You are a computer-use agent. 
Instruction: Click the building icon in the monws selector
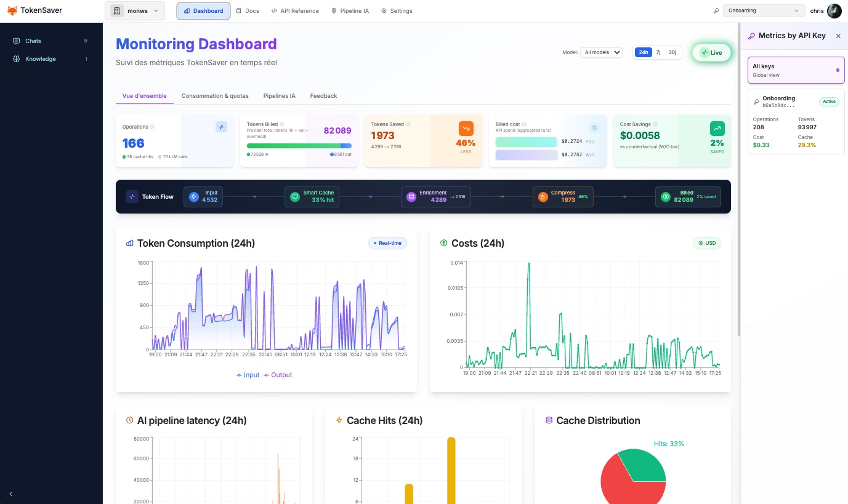pos(117,11)
